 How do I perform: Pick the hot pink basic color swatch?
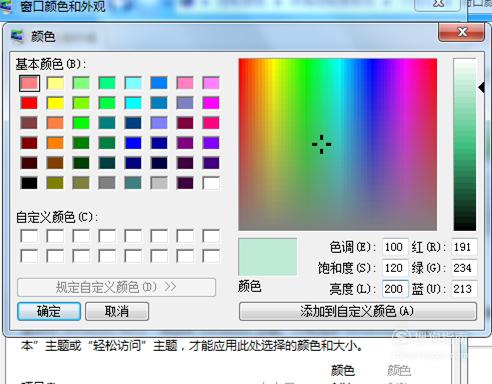tap(211, 123)
